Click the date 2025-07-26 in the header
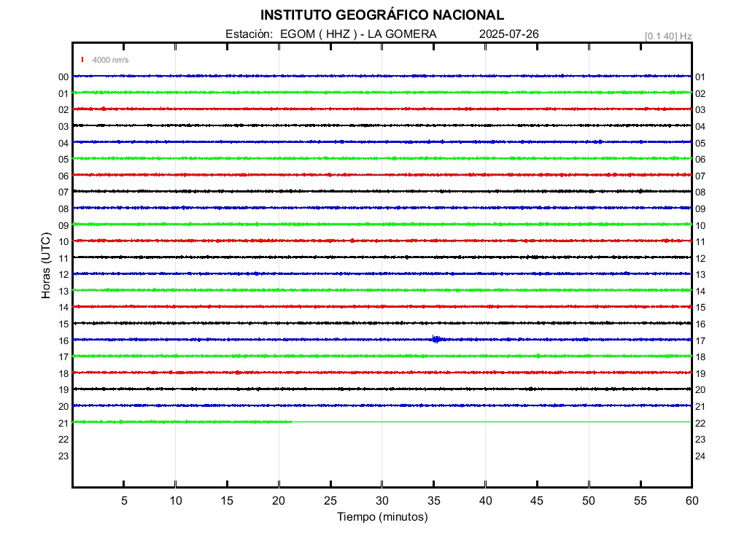Image resolution: width=747 pixels, height=560 pixels. click(508, 34)
